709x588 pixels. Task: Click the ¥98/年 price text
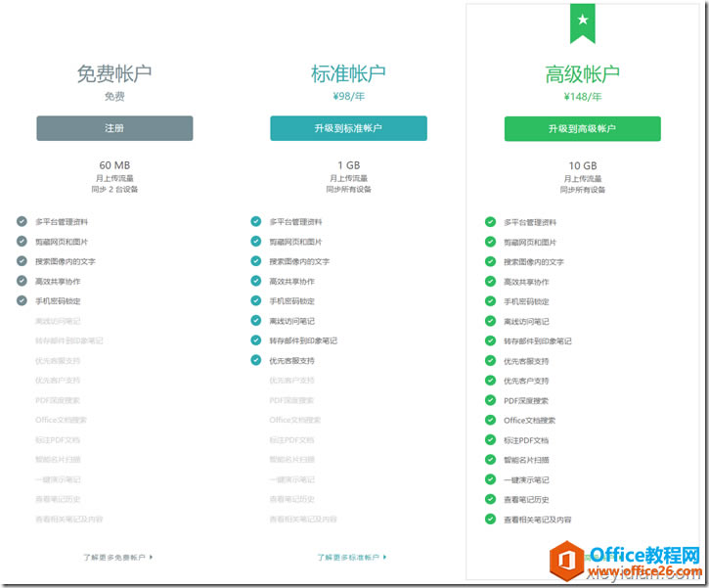[x=348, y=96]
